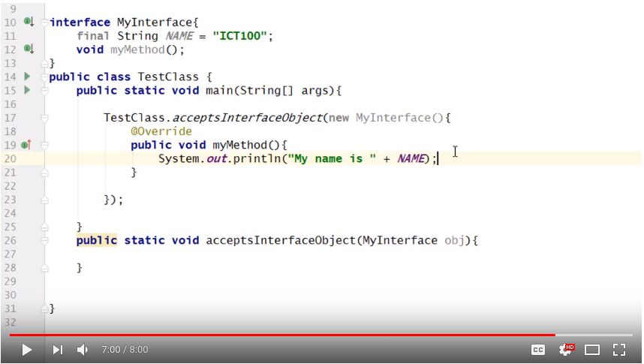Click main(String[] args) on line 15
The width and height of the screenshot is (644, 364).
click(270, 90)
